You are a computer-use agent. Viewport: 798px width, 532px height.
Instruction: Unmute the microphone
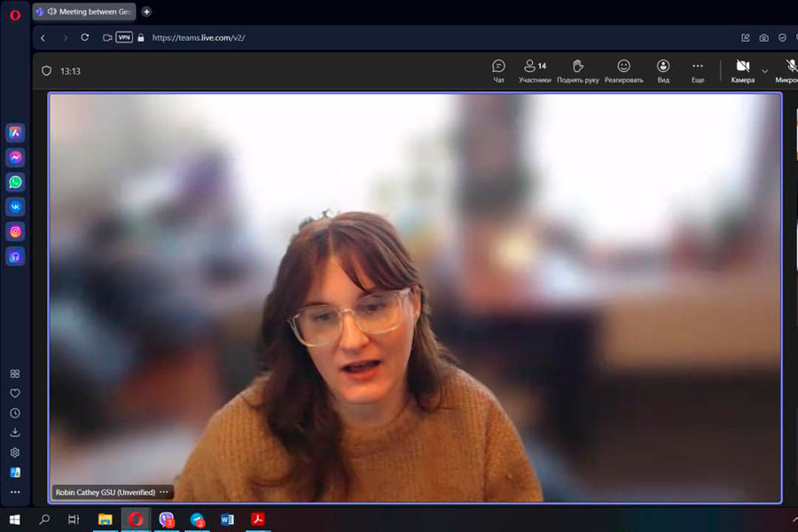[789, 70]
